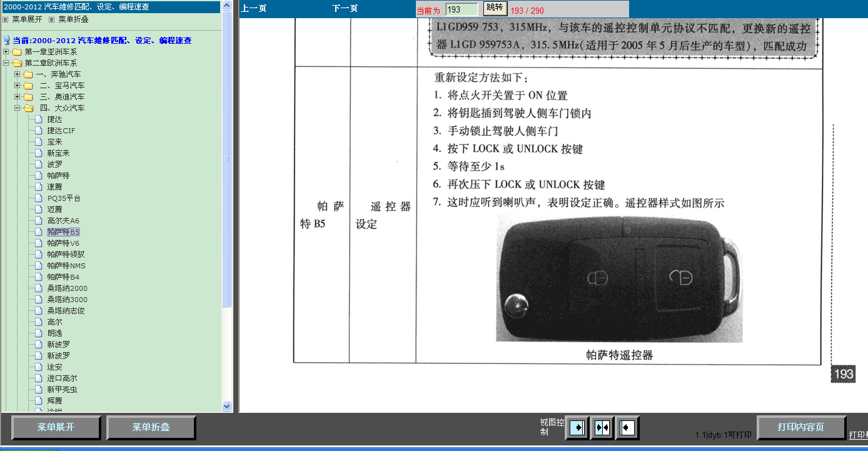Select 桑塔纳3000 in the tree

tap(68, 300)
